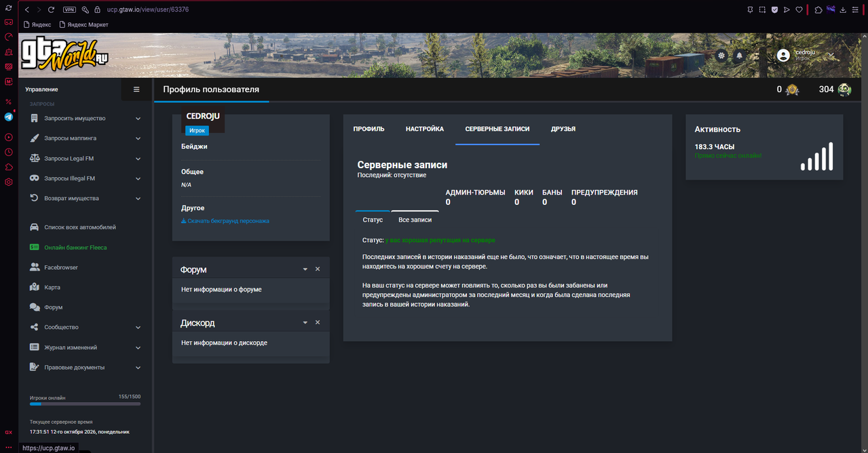Open the ДРУЗЬЯ tab
Viewport: 868px width, 453px height.
tap(563, 129)
